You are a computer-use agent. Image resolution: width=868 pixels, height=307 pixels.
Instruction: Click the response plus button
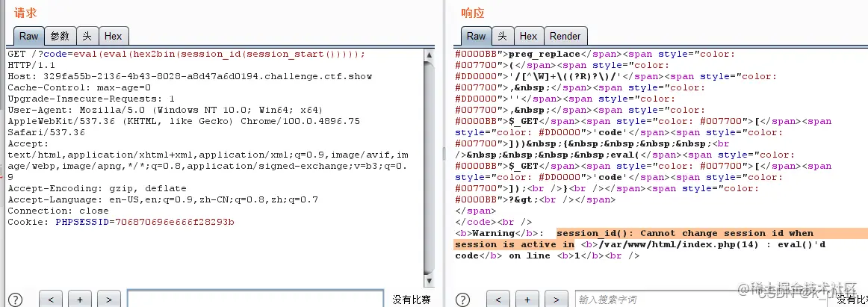pos(527,300)
